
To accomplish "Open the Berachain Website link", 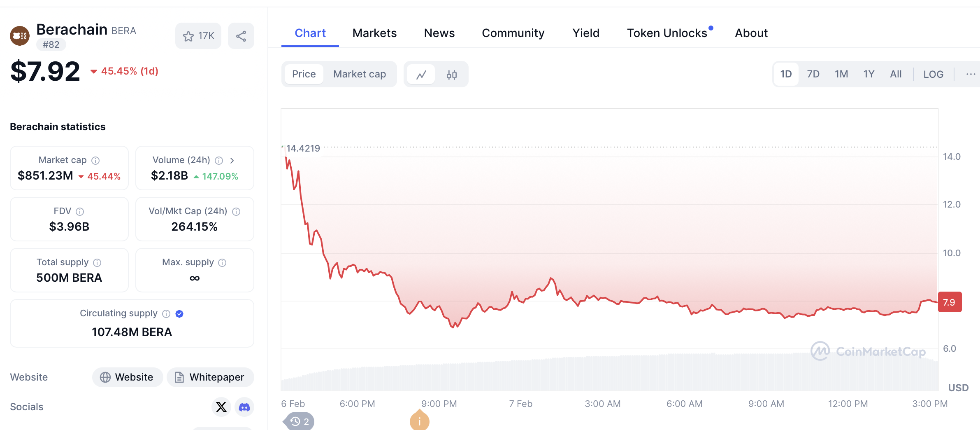I will (x=128, y=377).
